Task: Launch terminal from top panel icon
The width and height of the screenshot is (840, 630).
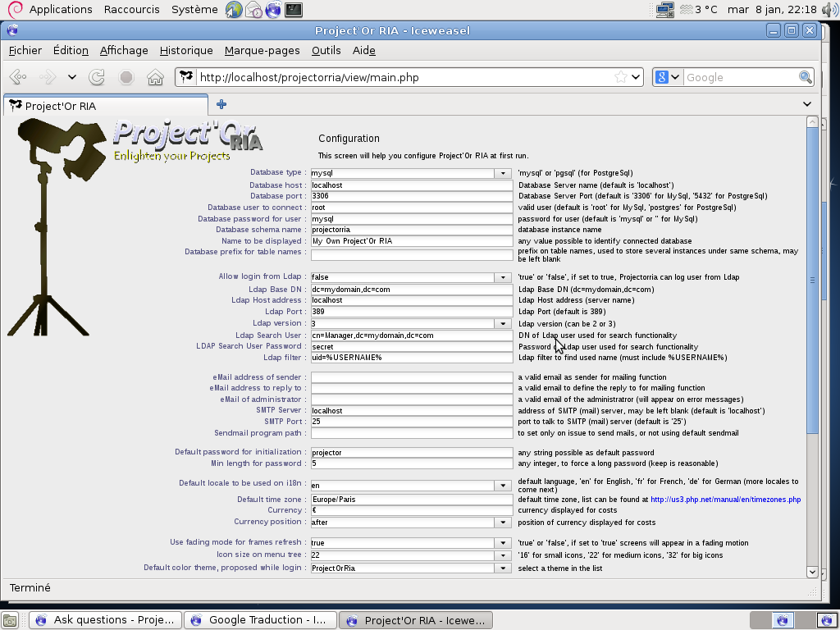Action: (293, 10)
